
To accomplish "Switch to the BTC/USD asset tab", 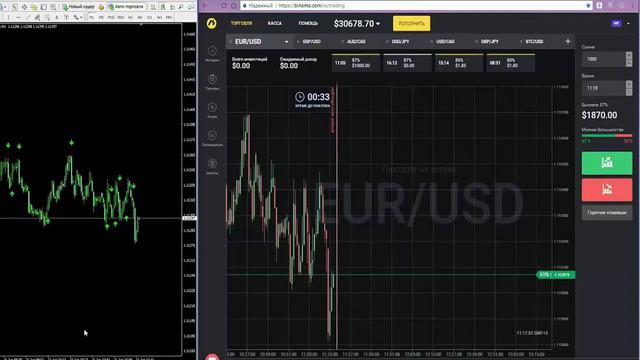I will [534, 42].
